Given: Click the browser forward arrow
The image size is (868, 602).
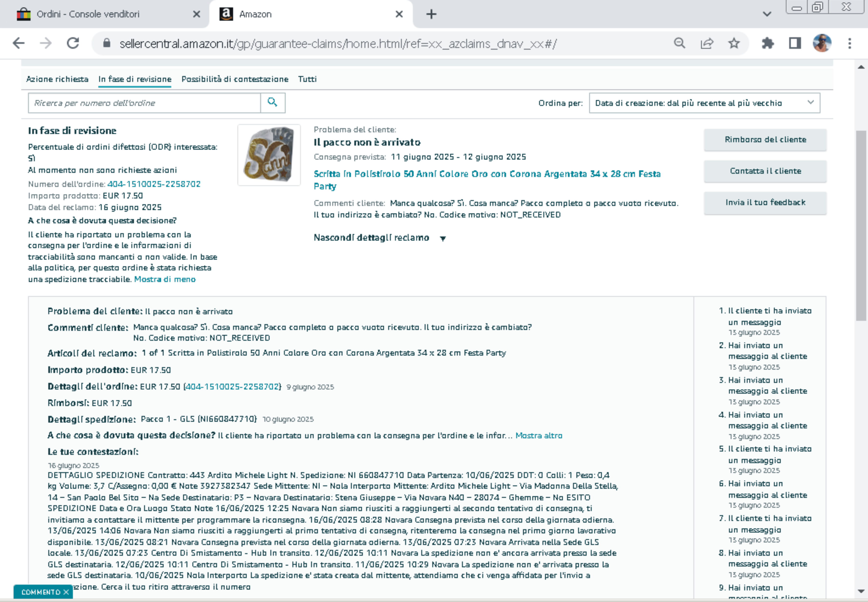Looking at the screenshot, I should tap(46, 43).
